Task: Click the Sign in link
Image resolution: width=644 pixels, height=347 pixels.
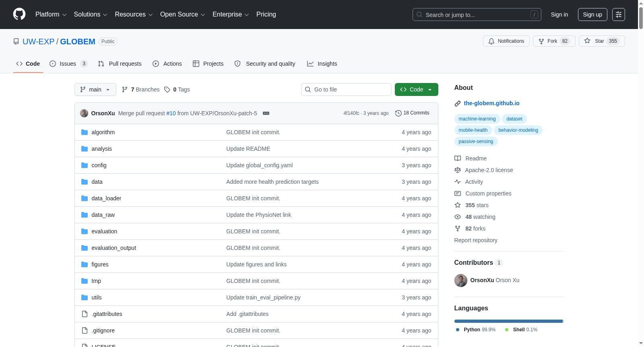Action: click(x=559, y=15)
